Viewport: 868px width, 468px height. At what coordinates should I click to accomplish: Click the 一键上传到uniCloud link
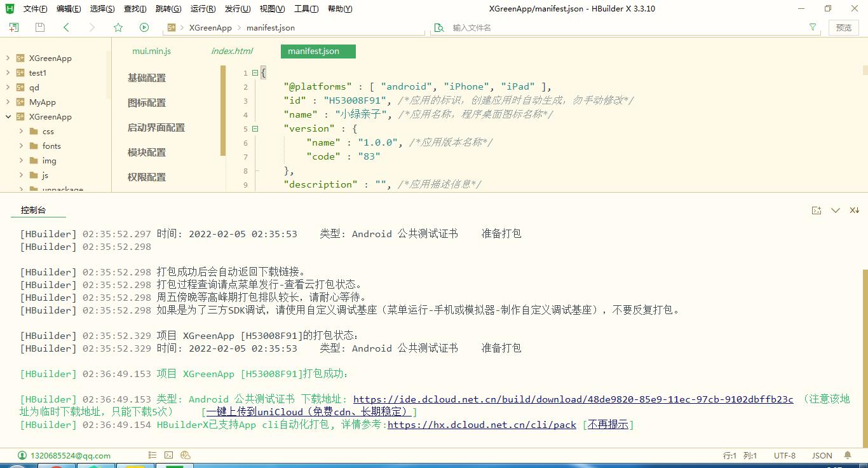click(x=309, y=412)
